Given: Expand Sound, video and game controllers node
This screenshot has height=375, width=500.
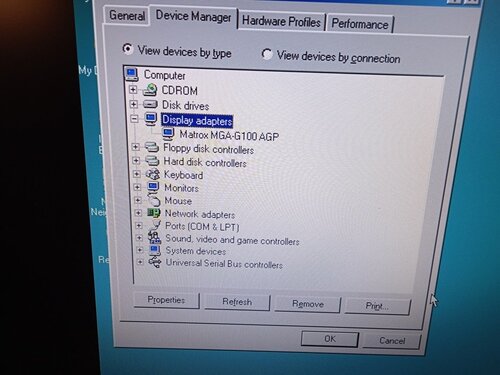Looking at the screenshot, I should [x=139, y=238].
